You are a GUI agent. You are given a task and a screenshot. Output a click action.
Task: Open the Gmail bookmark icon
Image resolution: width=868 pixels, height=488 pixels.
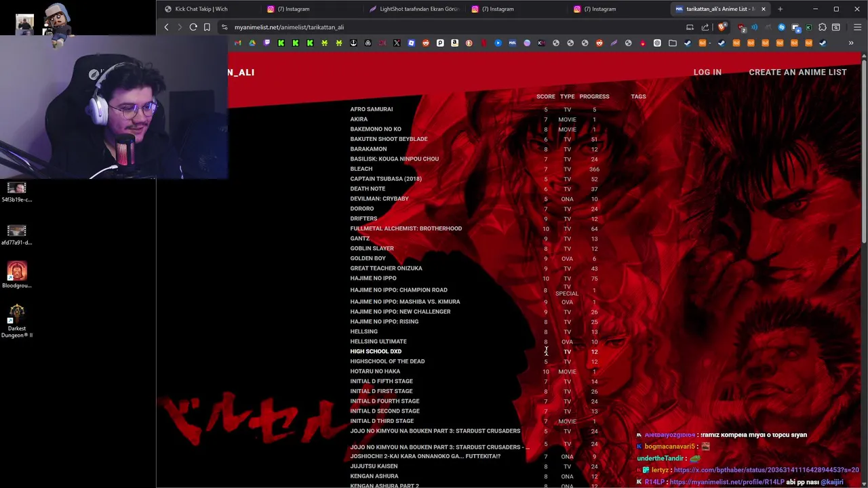[237, 43]
